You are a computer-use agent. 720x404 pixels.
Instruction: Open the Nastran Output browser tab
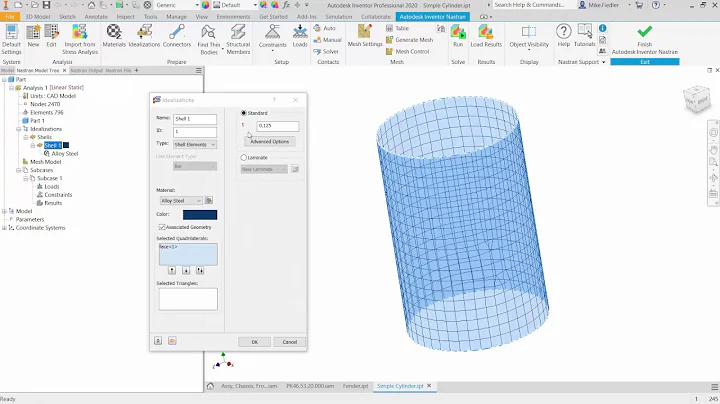(86, 70)
